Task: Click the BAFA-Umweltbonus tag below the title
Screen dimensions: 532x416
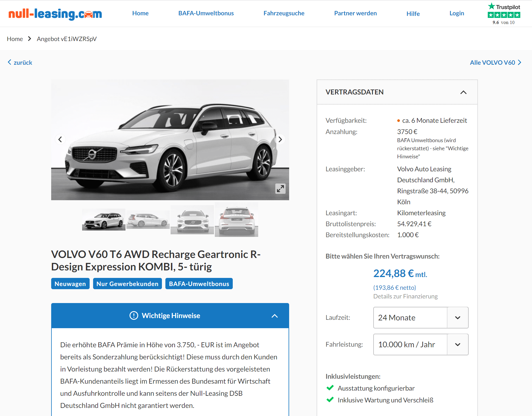Action: click(199, 284)
